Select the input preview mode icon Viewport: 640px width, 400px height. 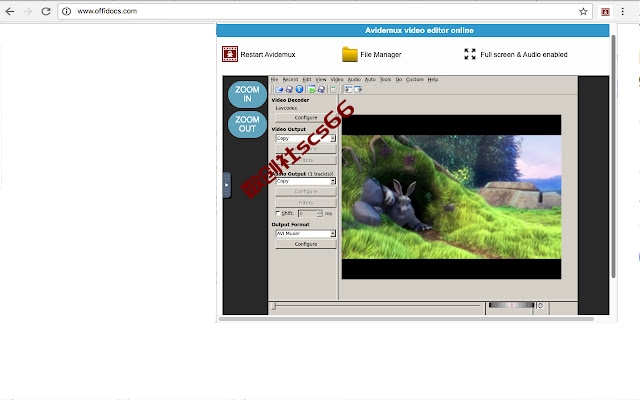(x=348, y=89)
